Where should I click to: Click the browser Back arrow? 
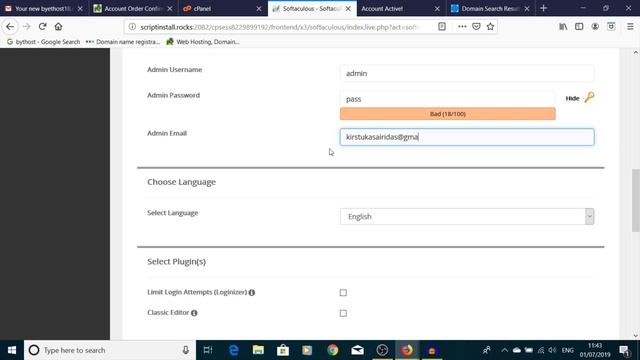point(10,27)
